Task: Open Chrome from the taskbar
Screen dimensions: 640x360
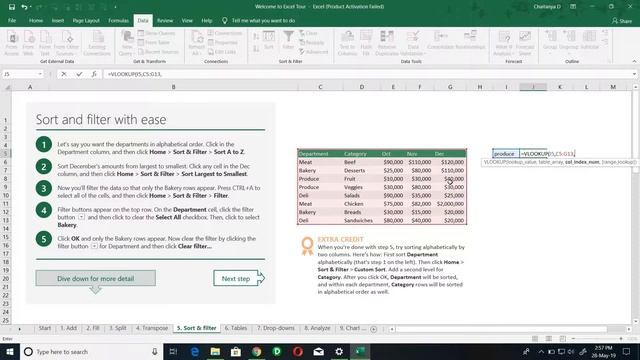Action: [256, 351]
